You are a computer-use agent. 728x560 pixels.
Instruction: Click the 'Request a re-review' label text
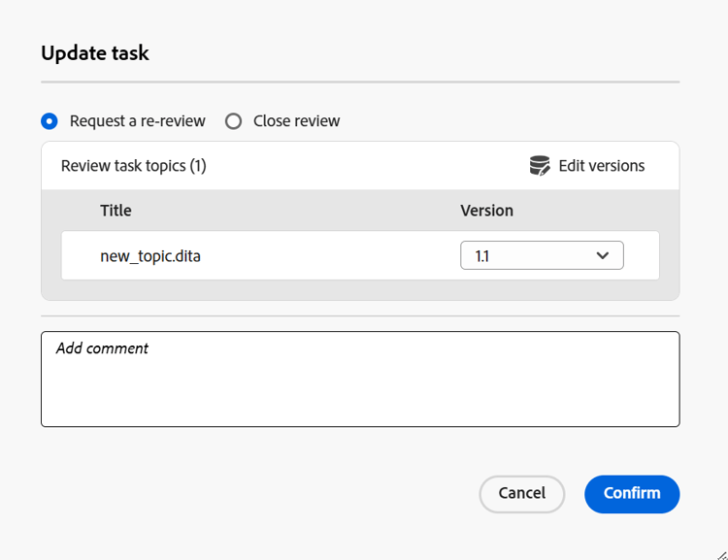(137, 121)
